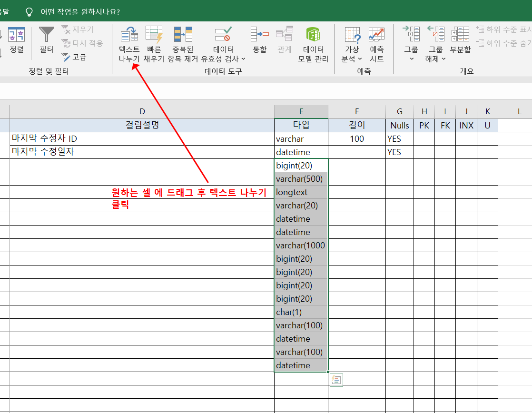The image size is (532, 413).
Task: Click Show Detail (하위 수준 표시) item
Action: [503, 29]
